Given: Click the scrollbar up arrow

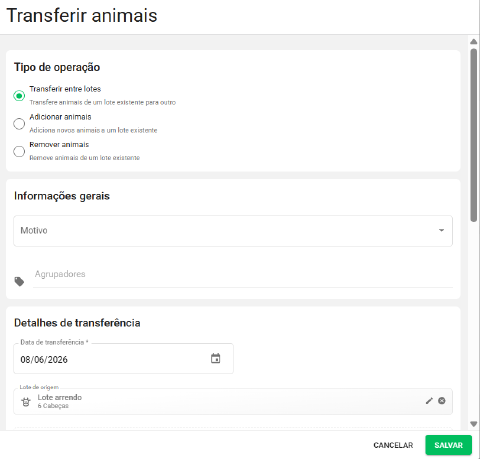Looking at the screenshot, I should tap(474, 42).
